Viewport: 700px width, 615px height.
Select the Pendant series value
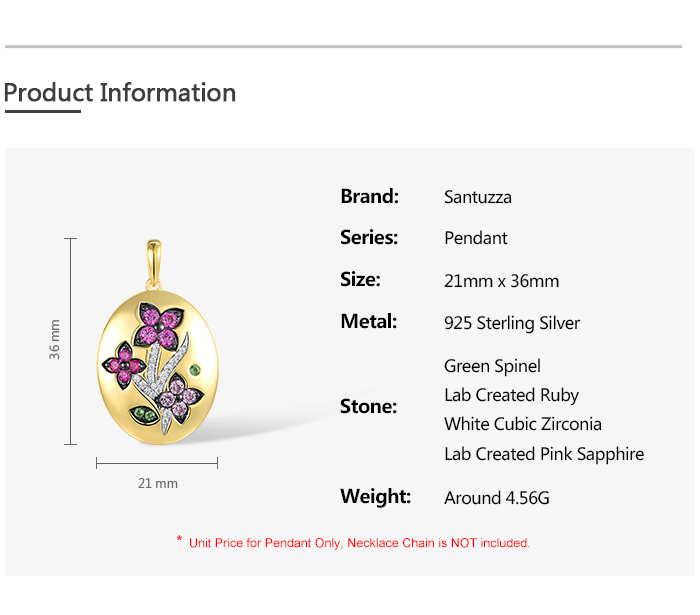pyautogui.click(x=475, y=238)
